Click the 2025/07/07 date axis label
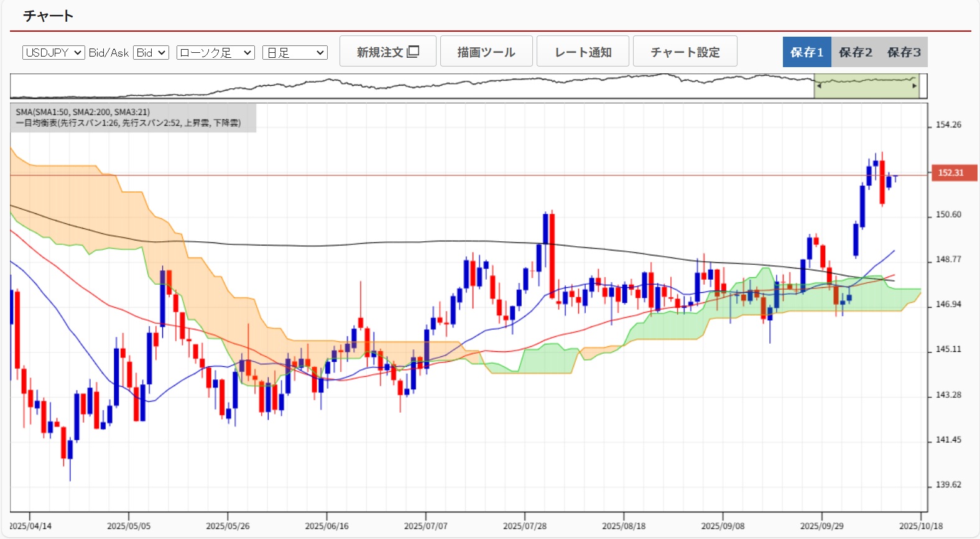This screenshot has width=980, height=539. pyautogui.click(x=425, y=526)
